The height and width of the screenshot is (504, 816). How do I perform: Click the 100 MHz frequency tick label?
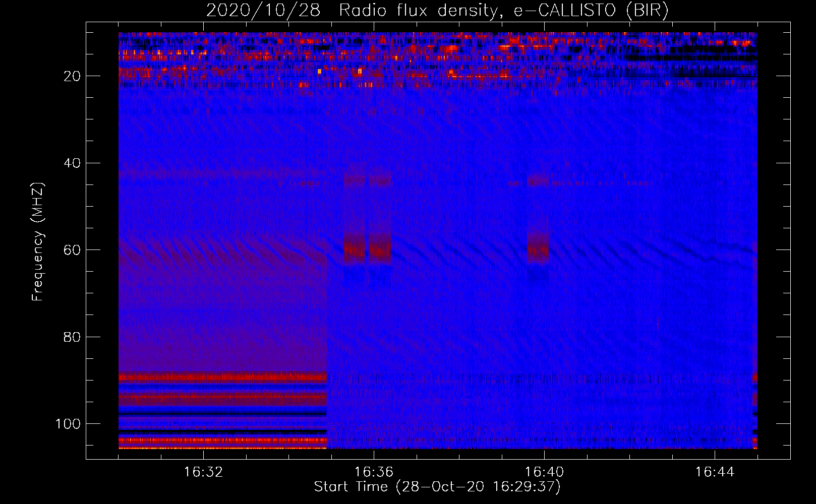point(68,424)
